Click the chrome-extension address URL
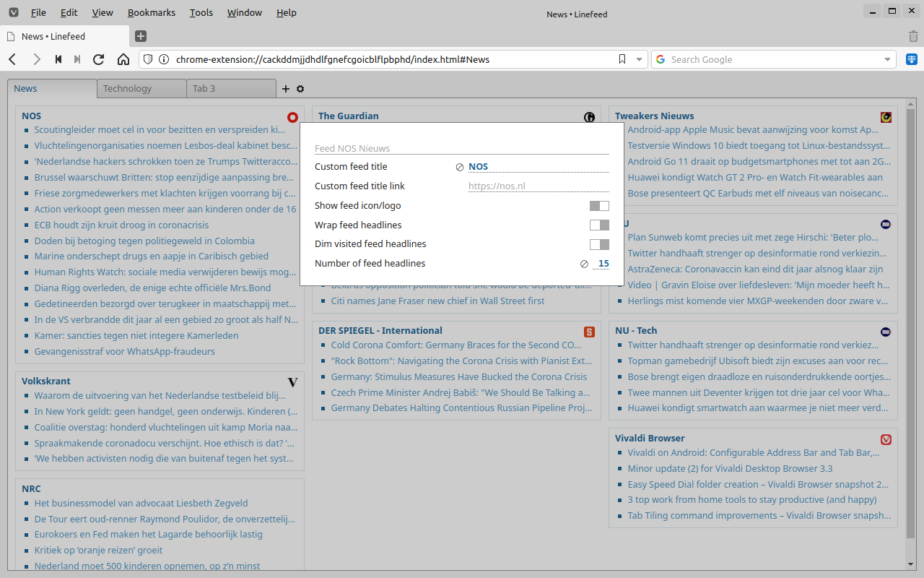Viewport: 924px width, 578px height. coord(333,59)
